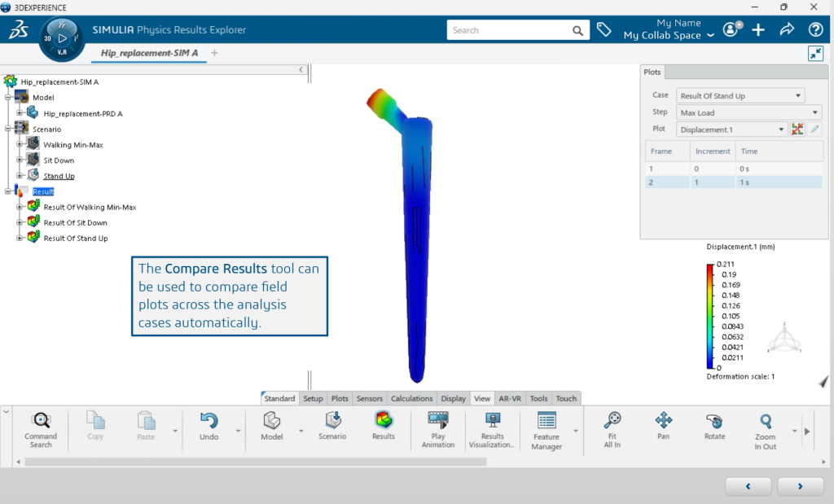
Task: Select the Pan tool
Action: 663,425
